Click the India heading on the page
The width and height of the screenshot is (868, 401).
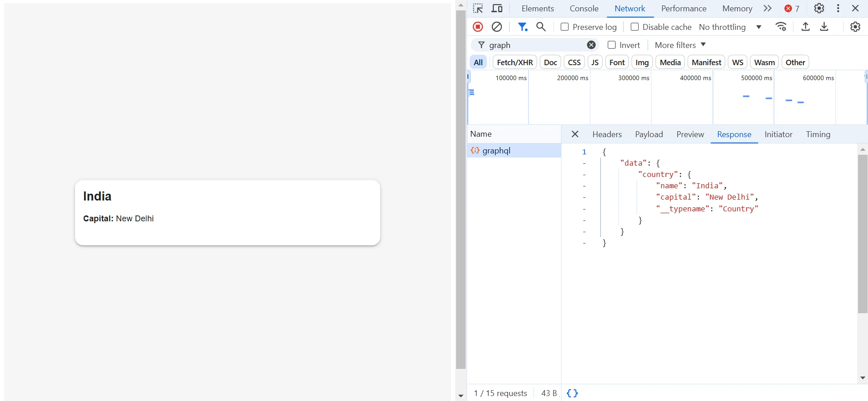(97, 196)
